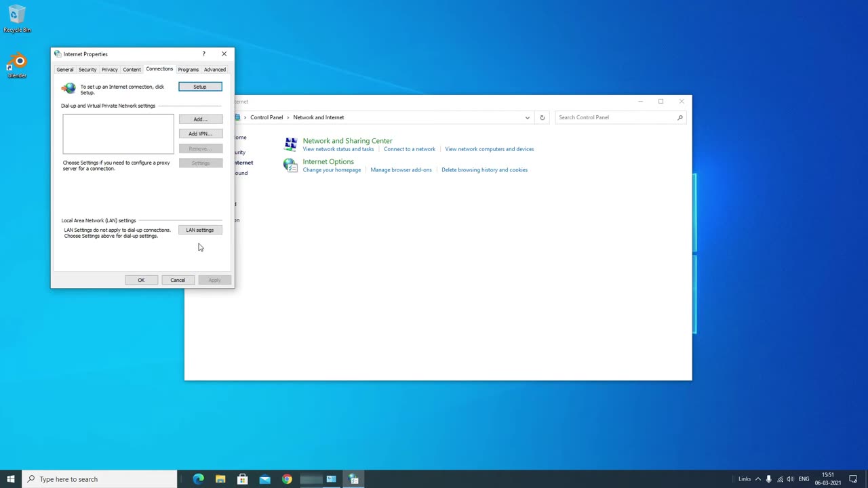This screenshot has height=488, width=868.
Task: Click the taskbar clock showing 15:51
Action: click(x=828, y=479)
